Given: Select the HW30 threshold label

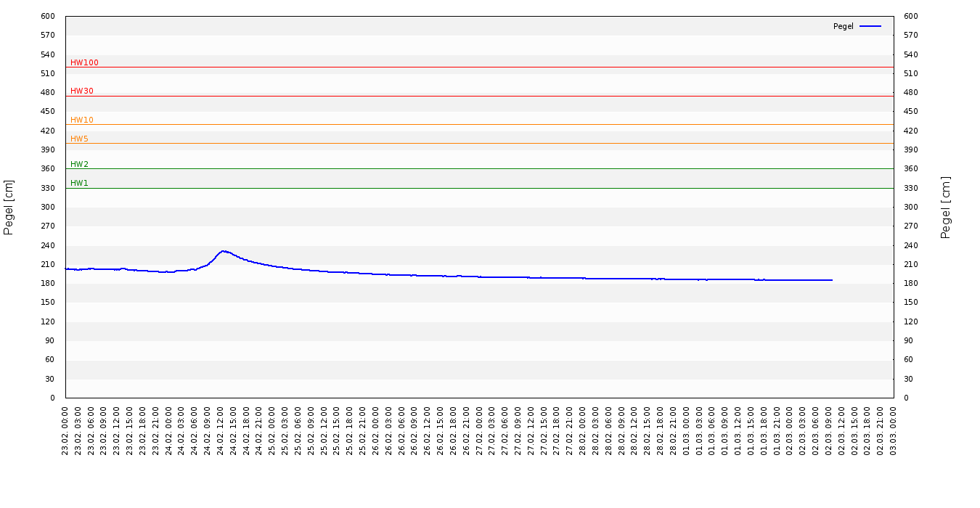Looking at the screenshot, I should 81,91.
